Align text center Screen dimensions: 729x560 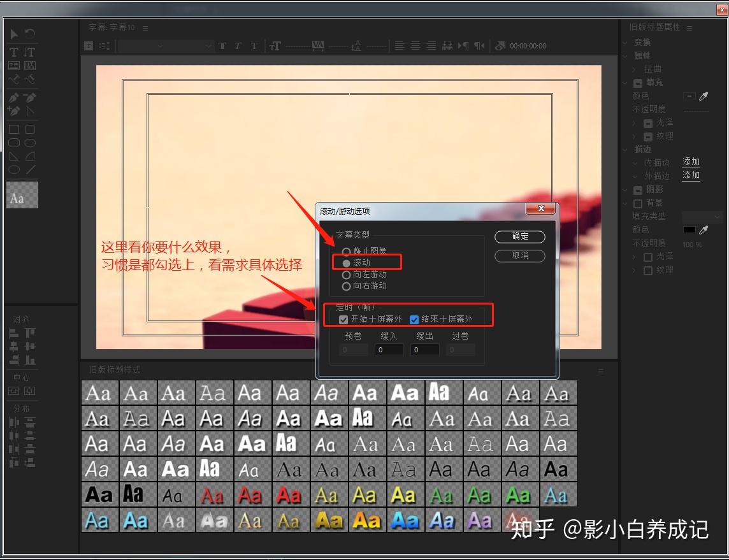[415, 45]
